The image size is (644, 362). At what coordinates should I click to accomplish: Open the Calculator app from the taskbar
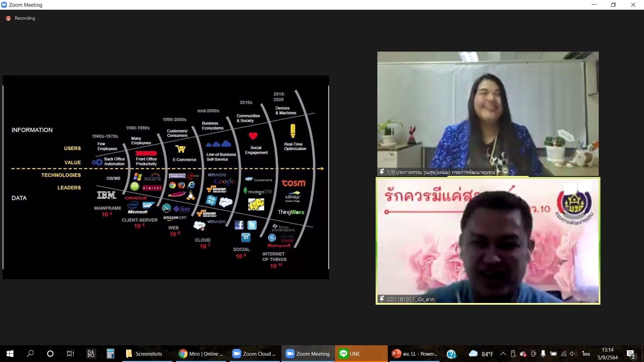point(110,354)
